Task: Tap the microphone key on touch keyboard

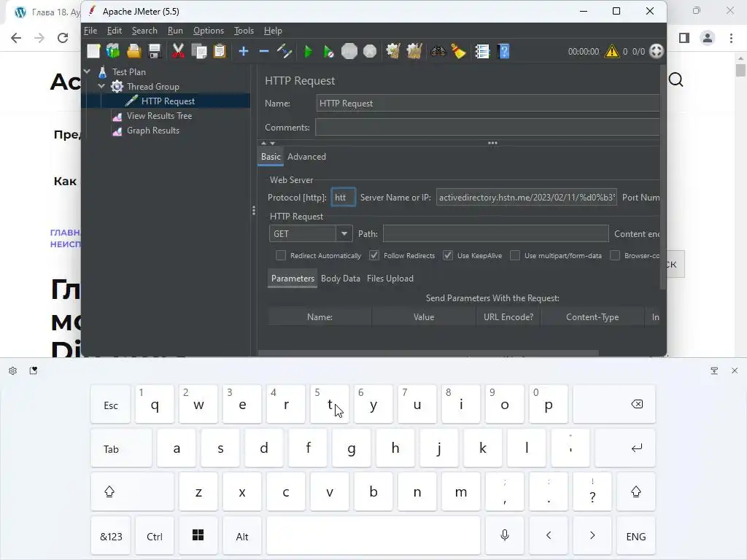Action: 505,536
